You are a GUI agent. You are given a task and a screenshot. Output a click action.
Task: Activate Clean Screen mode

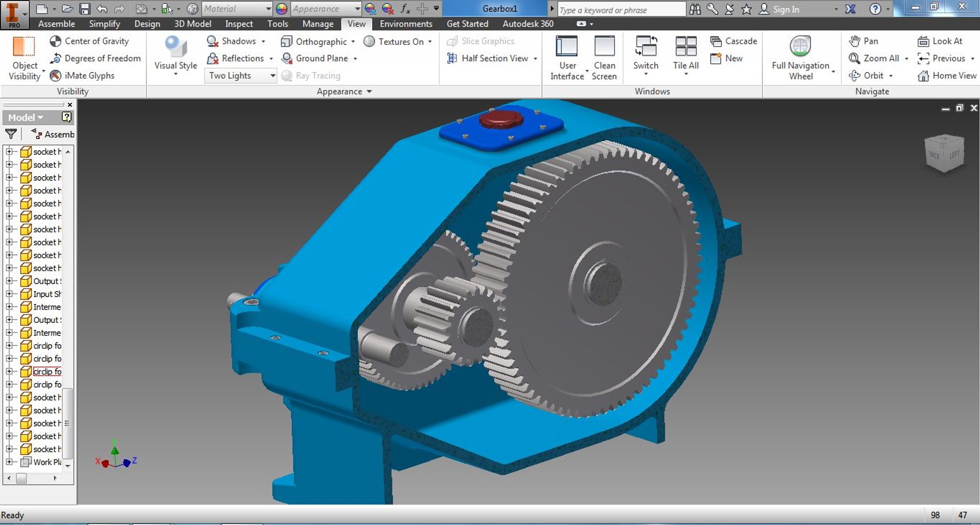point(604,58)
